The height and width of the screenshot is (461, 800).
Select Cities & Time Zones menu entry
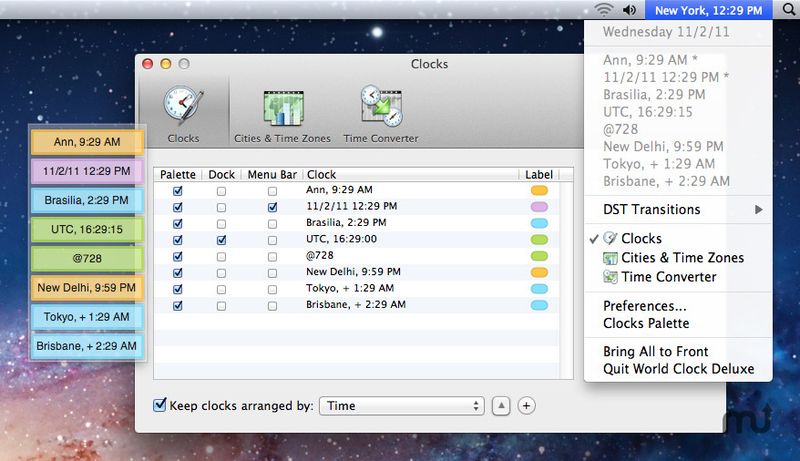click(x=682, y=258)
